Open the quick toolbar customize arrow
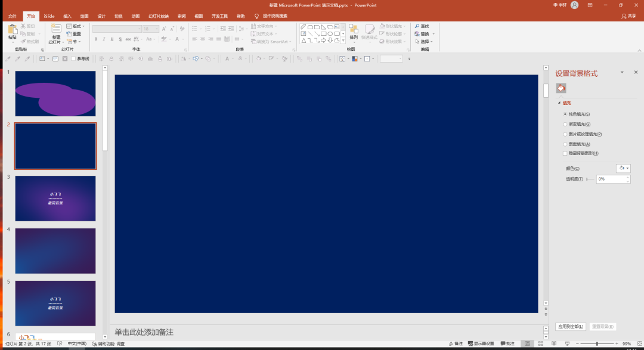Image resolution: width=644 pixels, height=350 pixels. click(x=409, y=59)
